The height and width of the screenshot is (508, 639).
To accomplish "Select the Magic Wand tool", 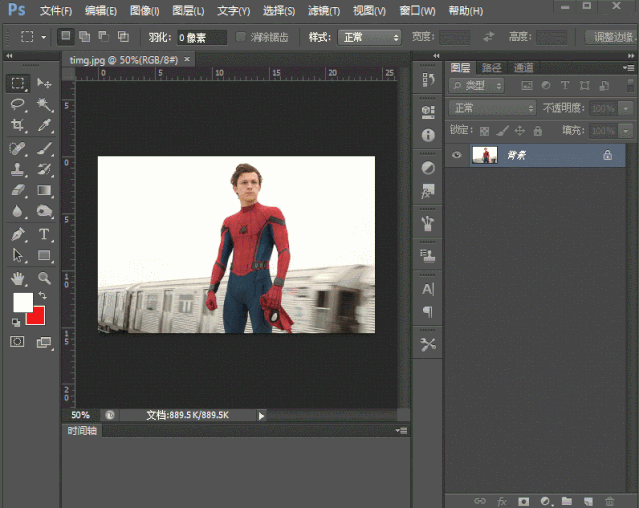I will [44, 104].
